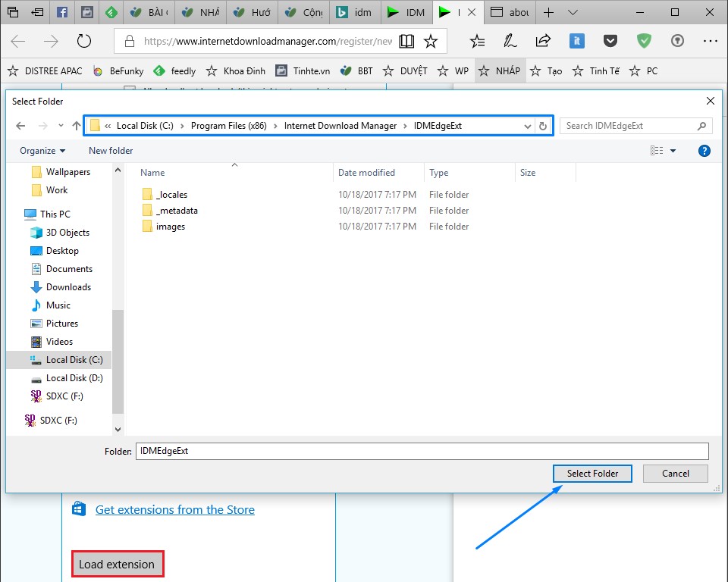Select Wallpapers in navigation pane

tap(61, 172)
